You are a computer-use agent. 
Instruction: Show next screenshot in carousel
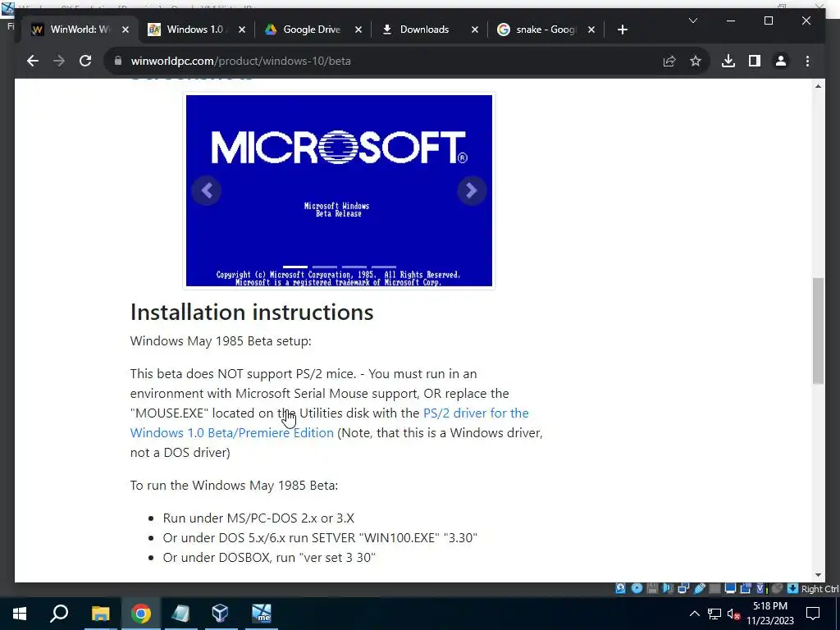472,190
